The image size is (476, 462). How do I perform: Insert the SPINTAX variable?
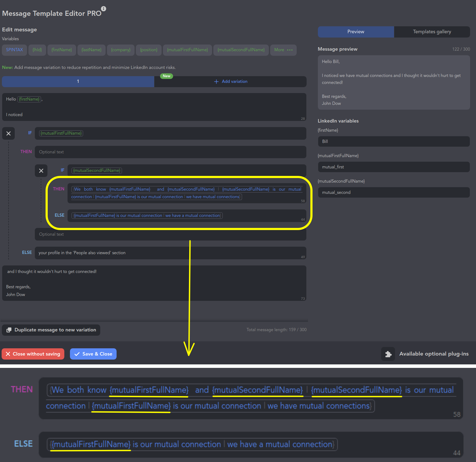pyautogui.click(x=14, y=50)
